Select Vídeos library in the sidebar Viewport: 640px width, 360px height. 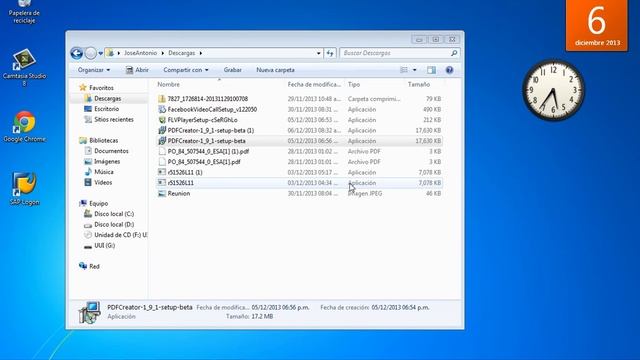coord(103,182)
